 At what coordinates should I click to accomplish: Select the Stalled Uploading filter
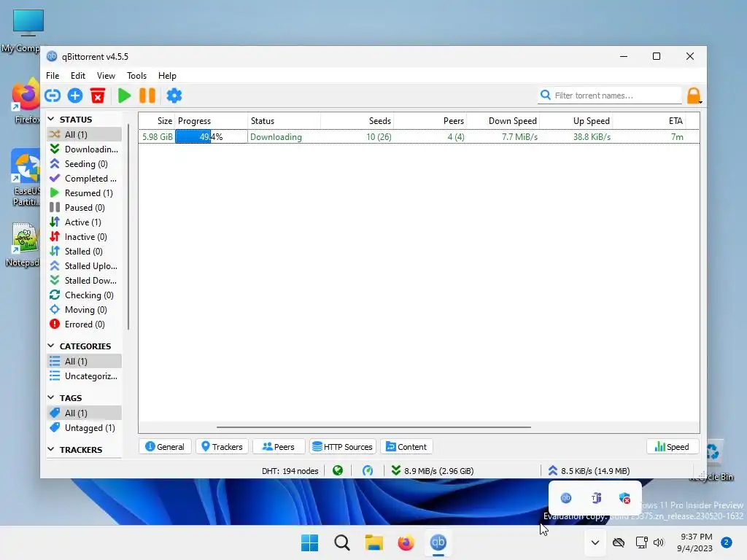coord(85,265)
